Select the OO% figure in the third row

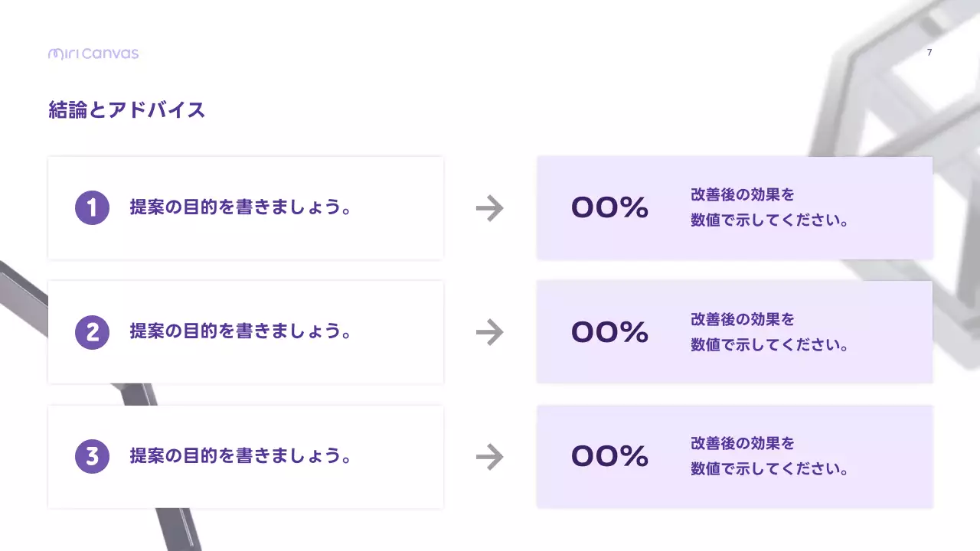(609, 457)
